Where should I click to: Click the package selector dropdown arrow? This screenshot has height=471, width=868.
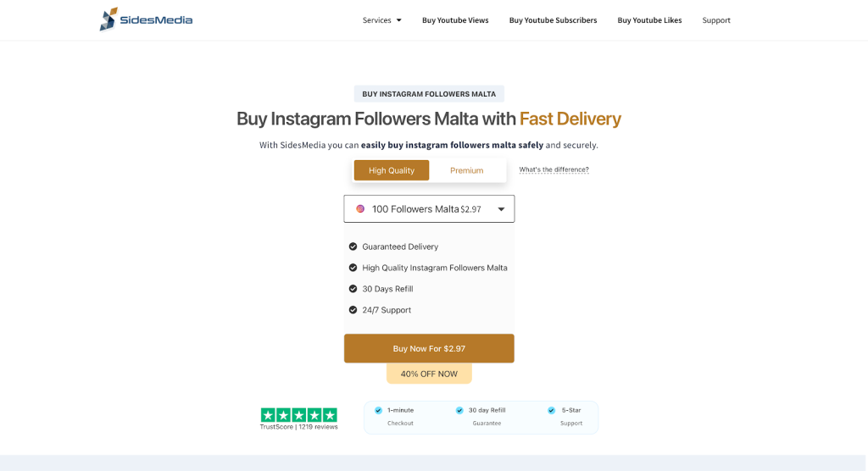pos(501,209)
